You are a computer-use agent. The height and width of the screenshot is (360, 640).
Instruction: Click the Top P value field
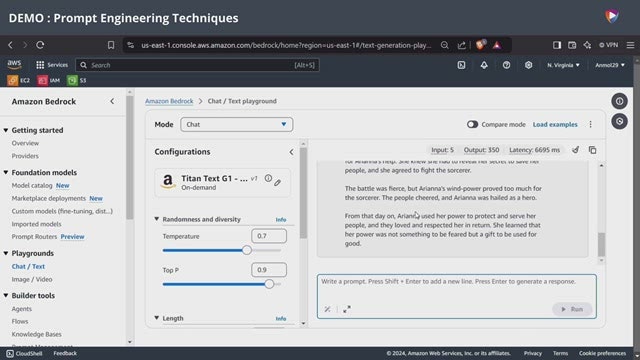coord(269,270)
